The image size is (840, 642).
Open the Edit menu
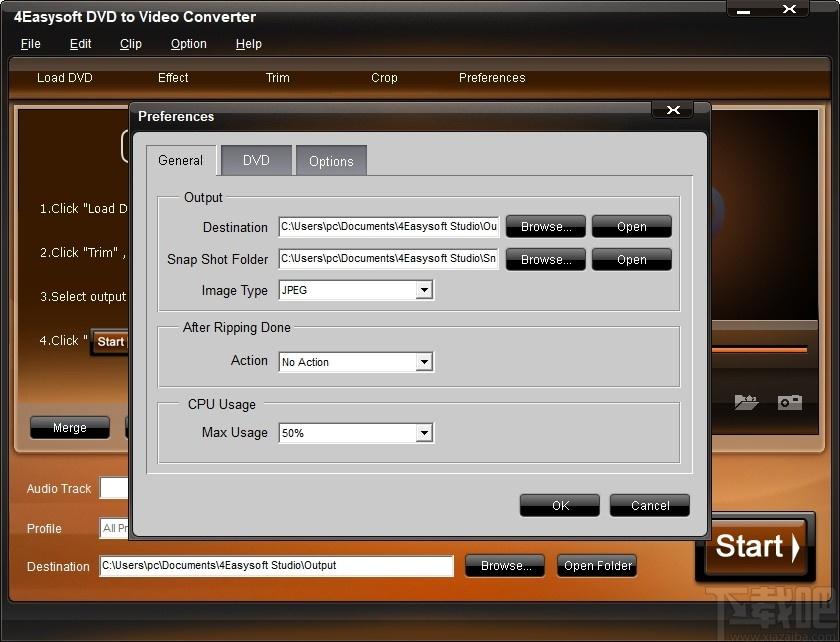(x=80, y=44)
